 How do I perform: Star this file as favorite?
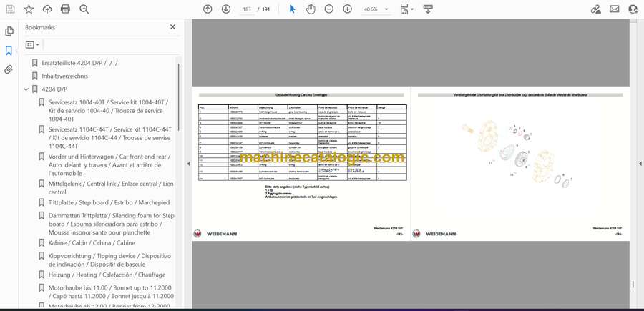pos(29,9)
